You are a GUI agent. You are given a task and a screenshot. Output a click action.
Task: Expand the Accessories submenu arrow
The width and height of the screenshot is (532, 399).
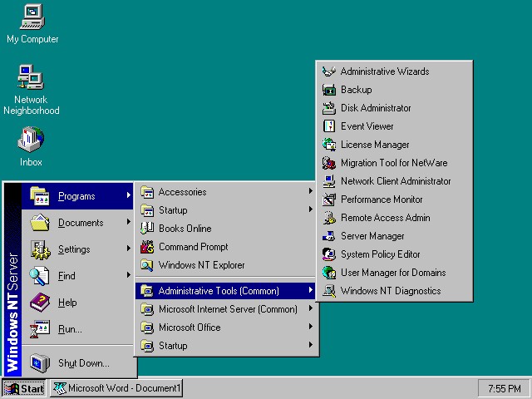coord(310,191)
